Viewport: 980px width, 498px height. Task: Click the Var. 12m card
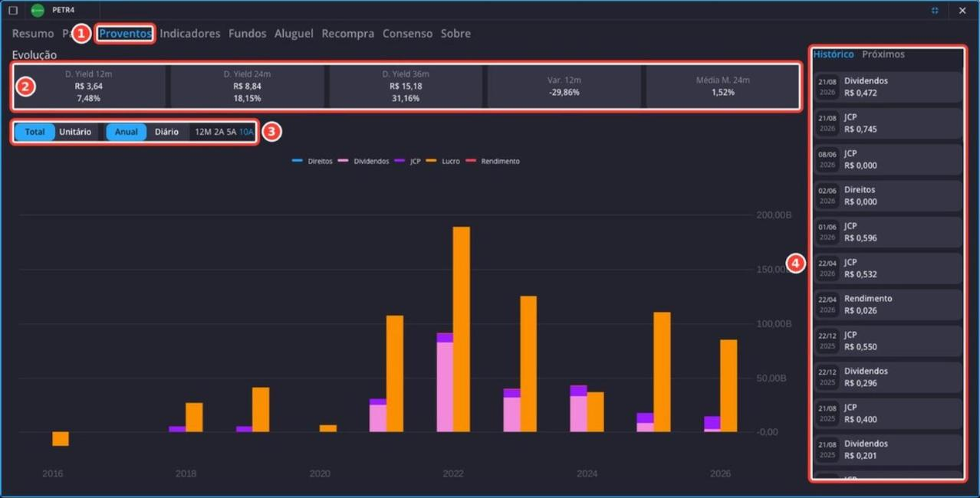pyautogui.click(x=564, y=87)
